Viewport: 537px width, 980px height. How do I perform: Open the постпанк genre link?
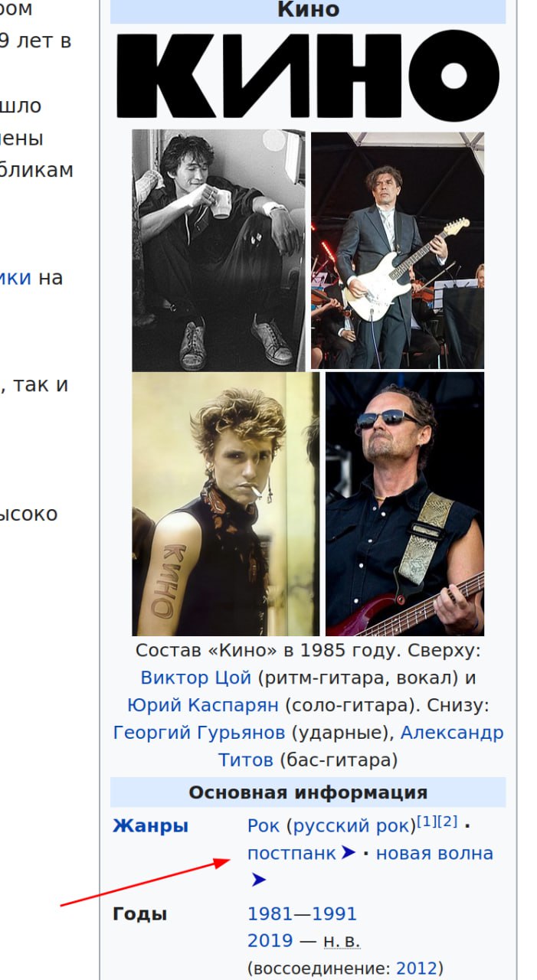click(x=292, y=853)
